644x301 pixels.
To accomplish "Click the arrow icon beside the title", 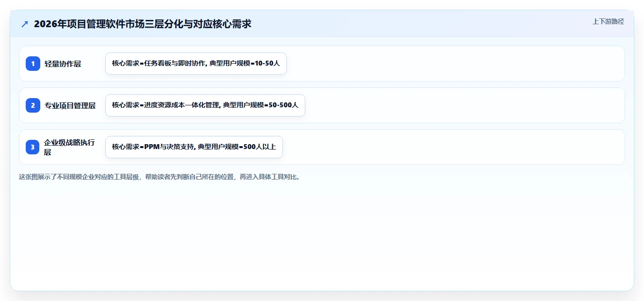I will [x=25, y=24].
